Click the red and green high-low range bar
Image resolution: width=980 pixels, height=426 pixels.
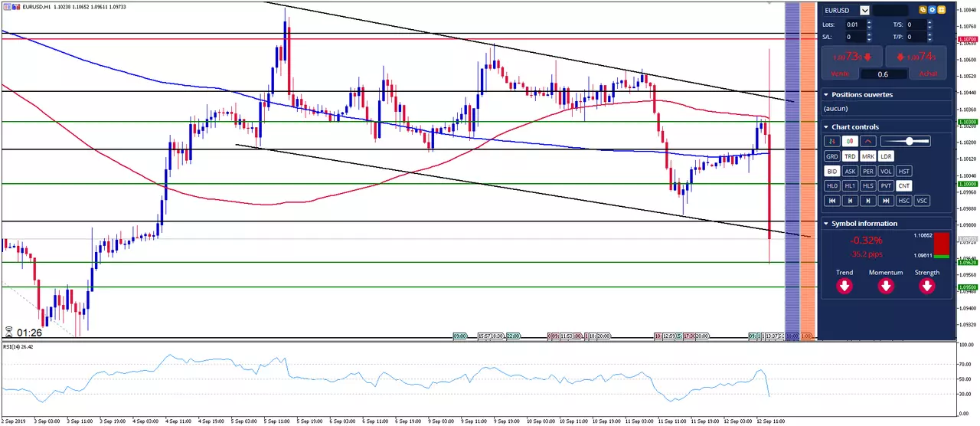(941, 245)
